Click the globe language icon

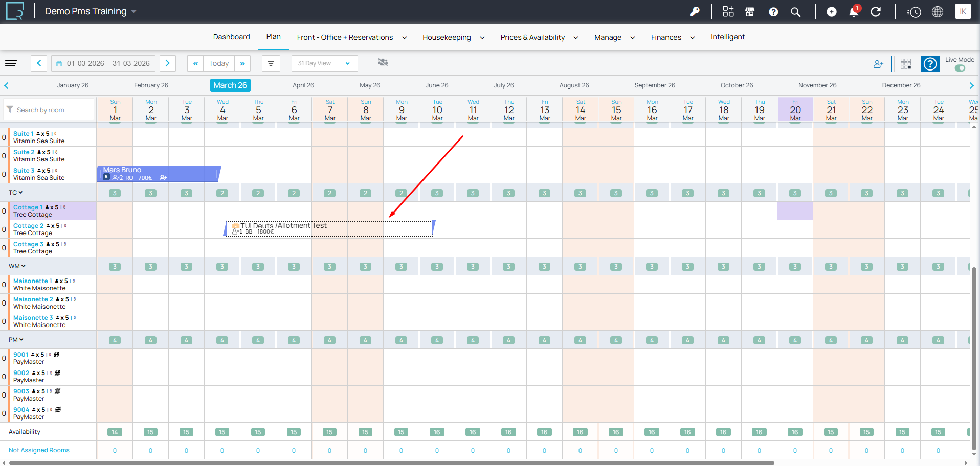(937, 12)
